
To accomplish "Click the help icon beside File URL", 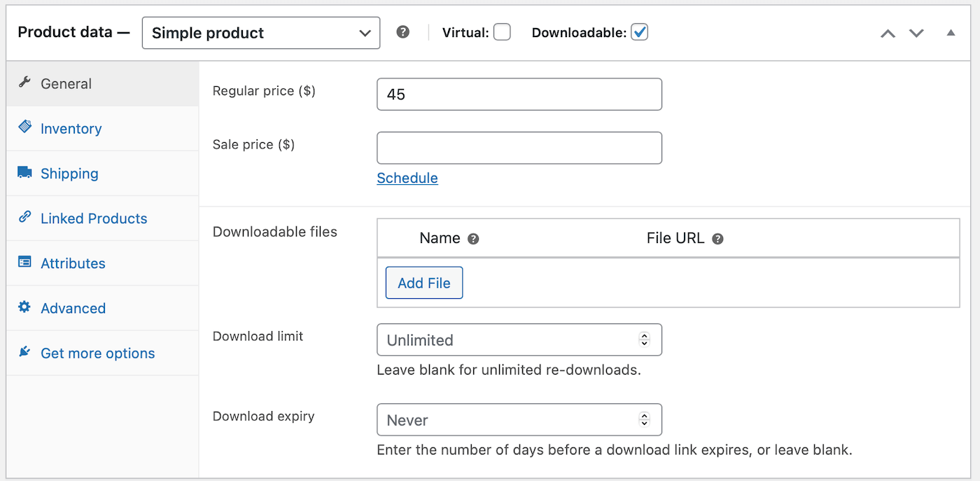I will coord(717,238).
